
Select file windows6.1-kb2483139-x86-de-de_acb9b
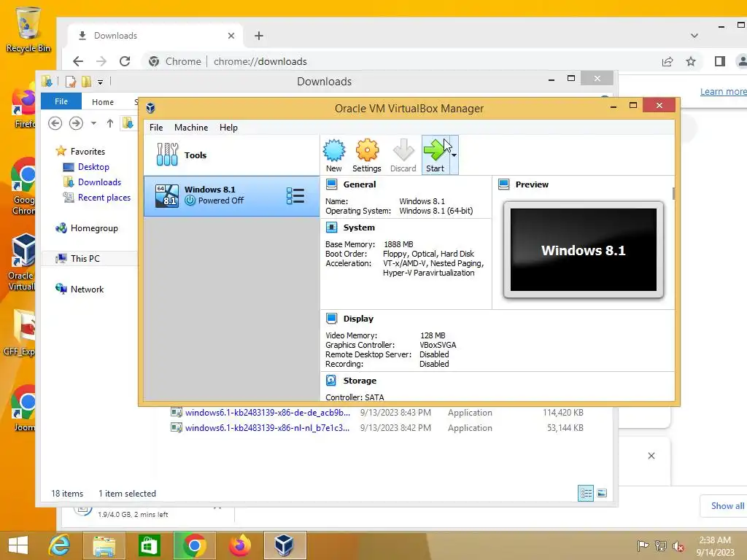tap(268, 413)
